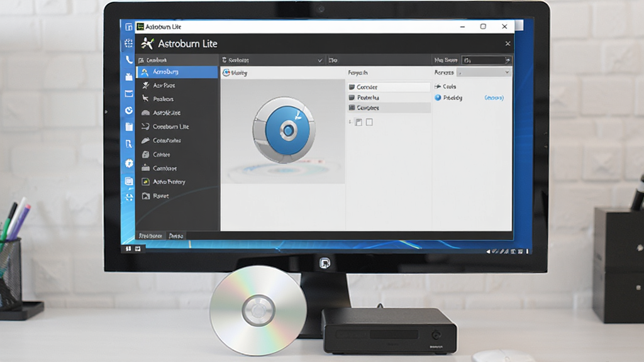
Task: Click the arrow icon next to 'Cools'
Action: point(438,87)
